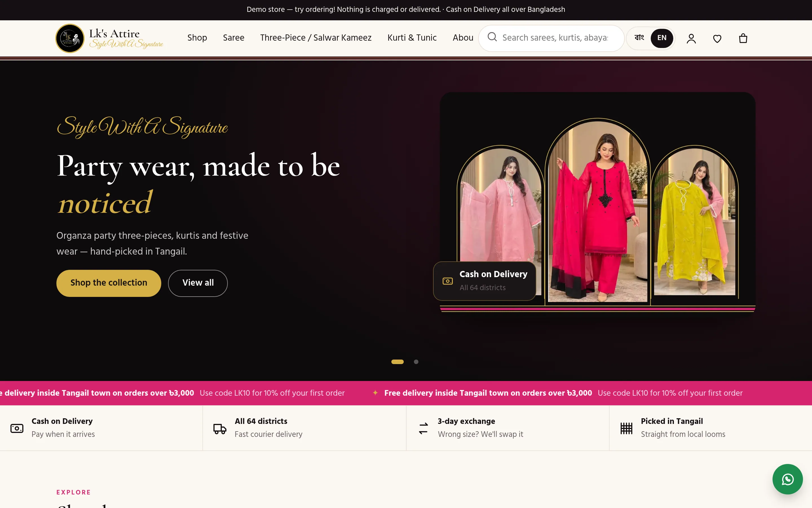Click the Cash on Delivery banknote icon
Screen dimensions: 812x508
[x=17, y=428]
